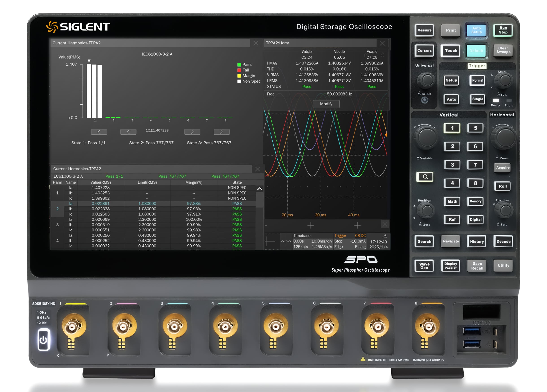The height and width of the screenshot is (392, 547).
Task: Click the Default button
Action: pos(476,51)
